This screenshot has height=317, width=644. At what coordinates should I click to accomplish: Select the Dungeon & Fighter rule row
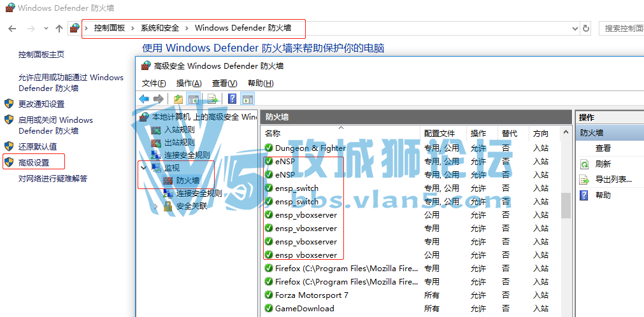411,148
